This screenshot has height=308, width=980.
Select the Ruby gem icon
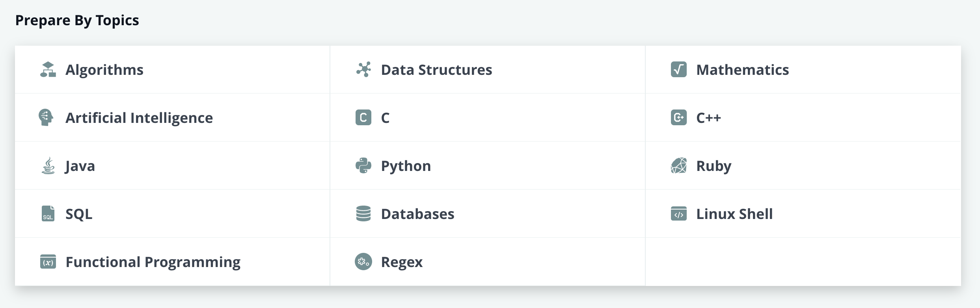(x=678, y=165)
